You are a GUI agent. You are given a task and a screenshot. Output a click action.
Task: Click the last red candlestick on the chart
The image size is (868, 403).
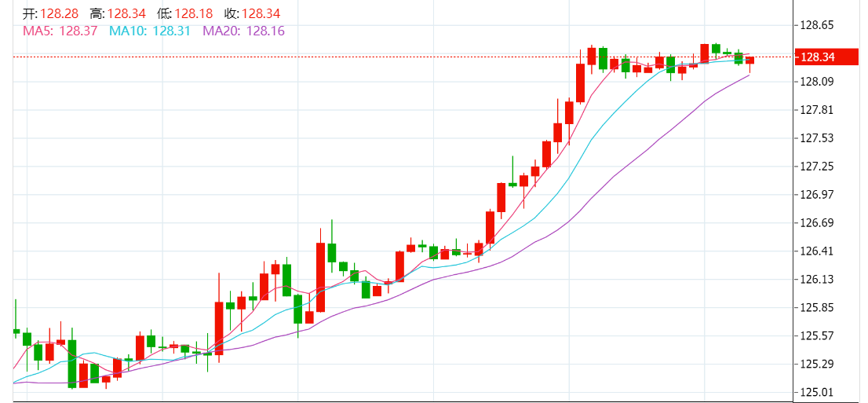(x=750, y=61)
